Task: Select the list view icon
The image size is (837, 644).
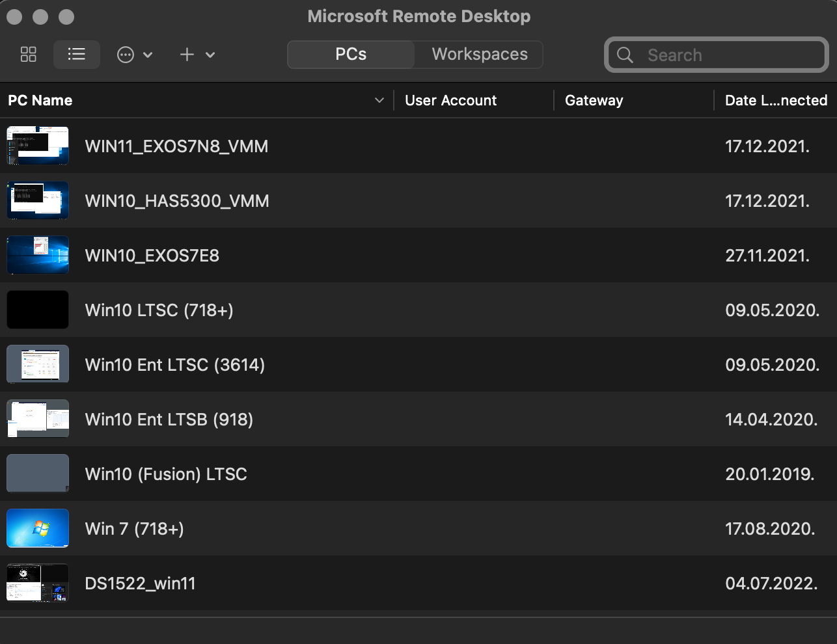Action: pos(76,55)
